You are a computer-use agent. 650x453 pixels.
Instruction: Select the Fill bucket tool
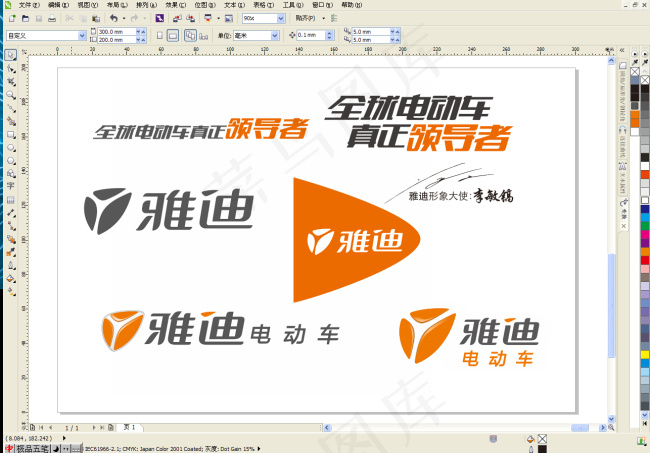pyautogui.click(x=11, y=279)
